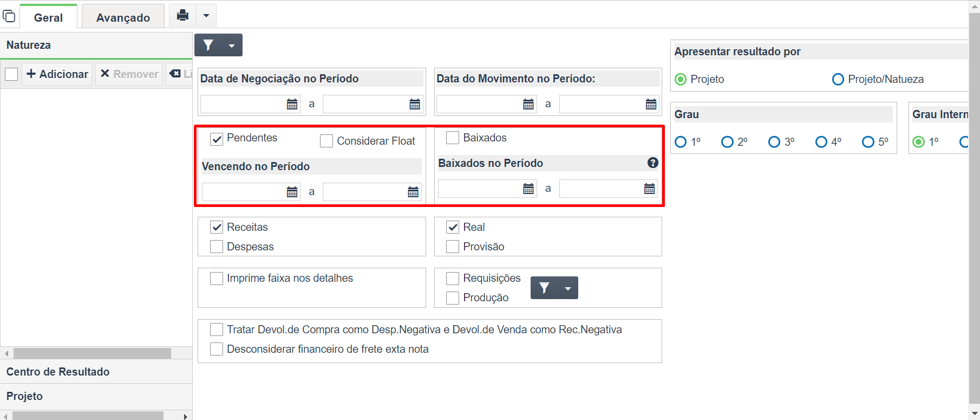980x420 pixels.
Task: Click the Adicionar button
Action: coord(57,74)
